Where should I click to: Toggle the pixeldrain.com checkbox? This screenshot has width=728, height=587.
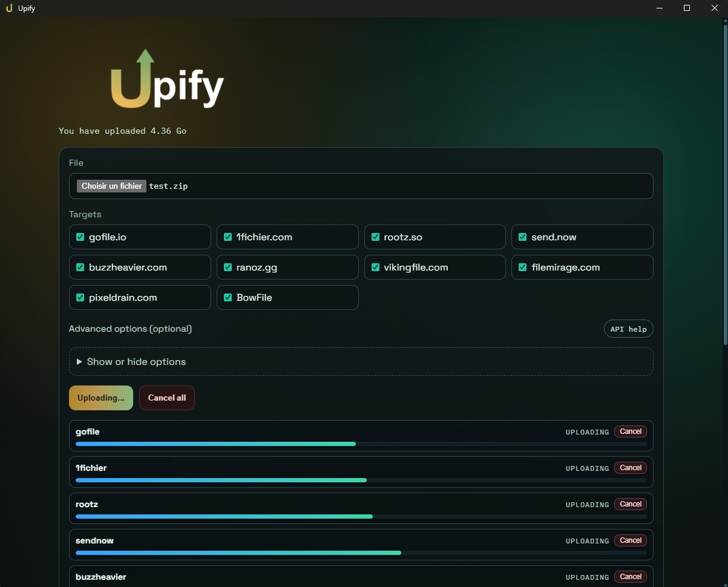point(80,298)
